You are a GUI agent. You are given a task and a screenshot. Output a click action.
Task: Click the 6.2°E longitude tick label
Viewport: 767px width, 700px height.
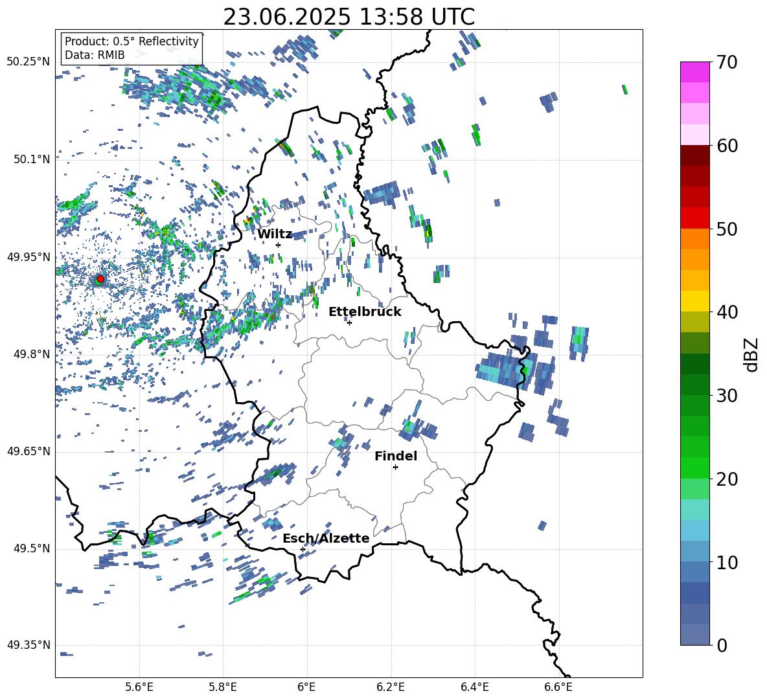(x=391, y=687)
